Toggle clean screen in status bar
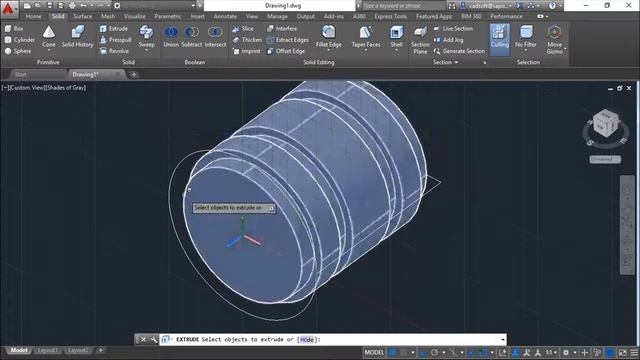Screen dimensions: 640x360 (x=622, y=352)
